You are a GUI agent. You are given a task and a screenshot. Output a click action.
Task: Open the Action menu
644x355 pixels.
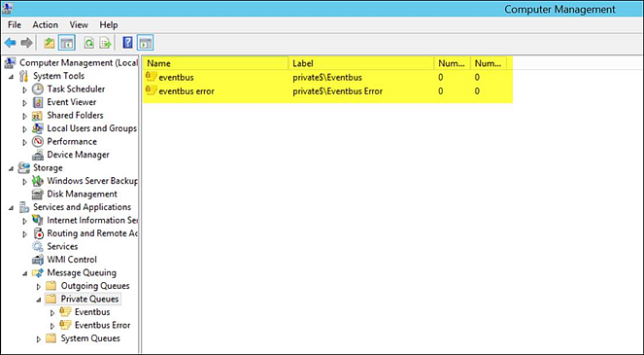[x=46, y=24]
